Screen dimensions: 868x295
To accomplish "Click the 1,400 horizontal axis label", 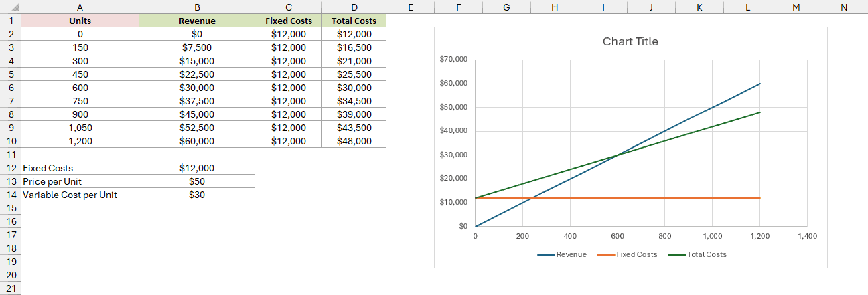I will tap(807, 236).
